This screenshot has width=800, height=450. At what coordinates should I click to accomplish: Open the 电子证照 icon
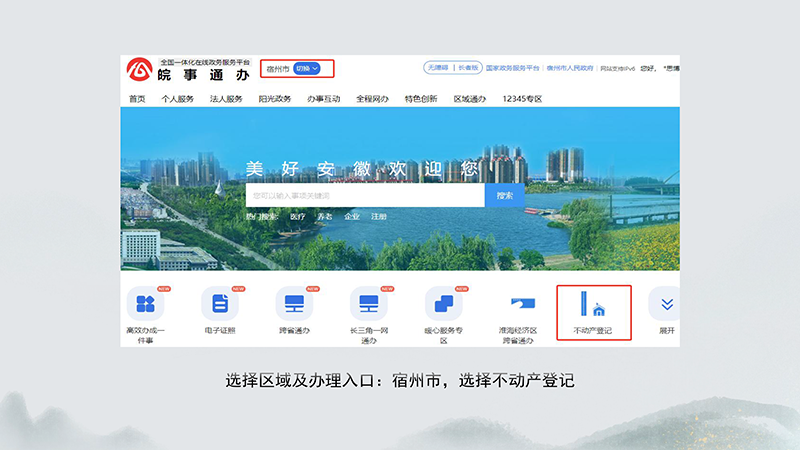(x=220, y=303)
